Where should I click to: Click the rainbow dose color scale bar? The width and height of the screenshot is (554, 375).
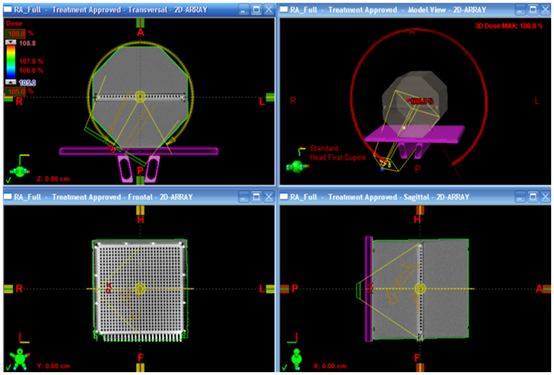click(11, 62)
